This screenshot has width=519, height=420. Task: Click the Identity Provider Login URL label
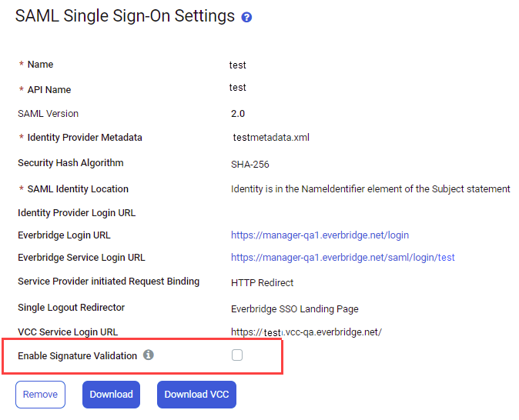[x=76, y=212]
